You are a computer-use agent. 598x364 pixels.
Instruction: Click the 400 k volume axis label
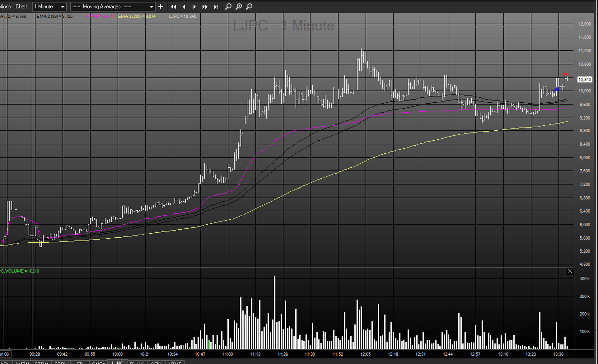[x=584, y=279]
